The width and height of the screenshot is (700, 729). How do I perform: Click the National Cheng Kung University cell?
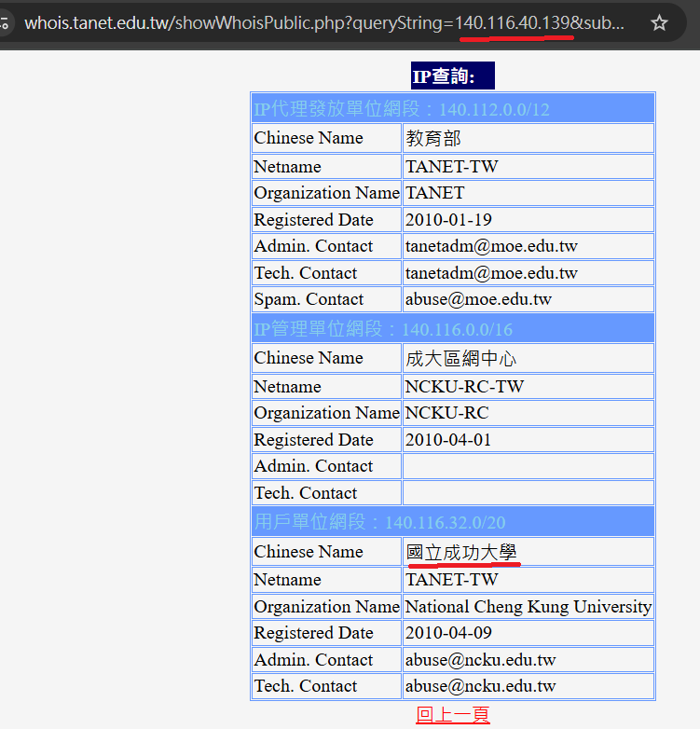(x=528, y=607)
